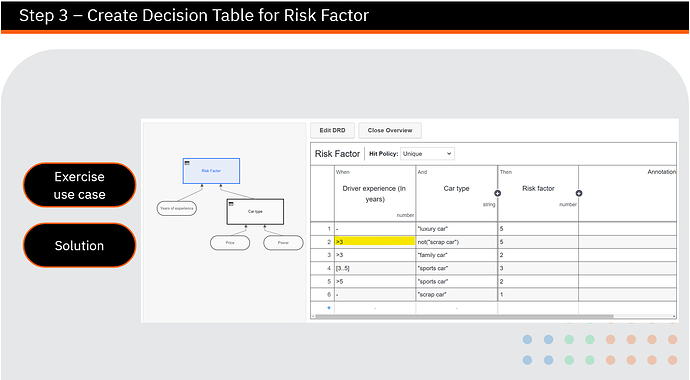This screenshot has width=690, height=380.
Task: Select the Price input node
Action: 230,243
